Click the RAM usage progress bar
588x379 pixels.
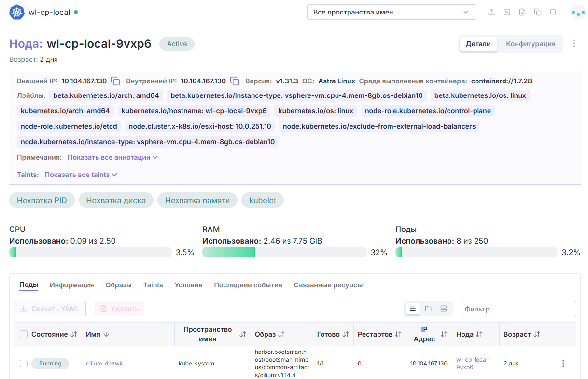click(284, 252)
